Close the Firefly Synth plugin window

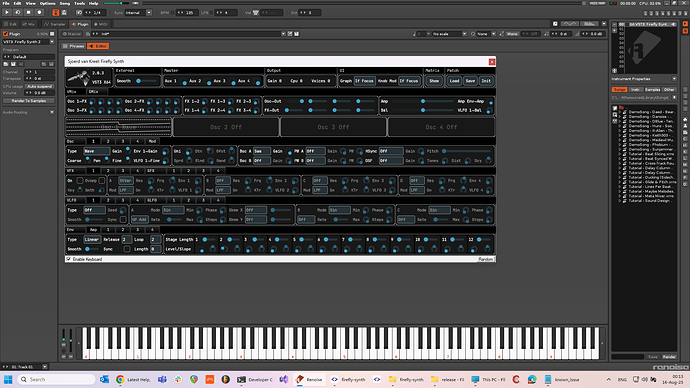492,62
